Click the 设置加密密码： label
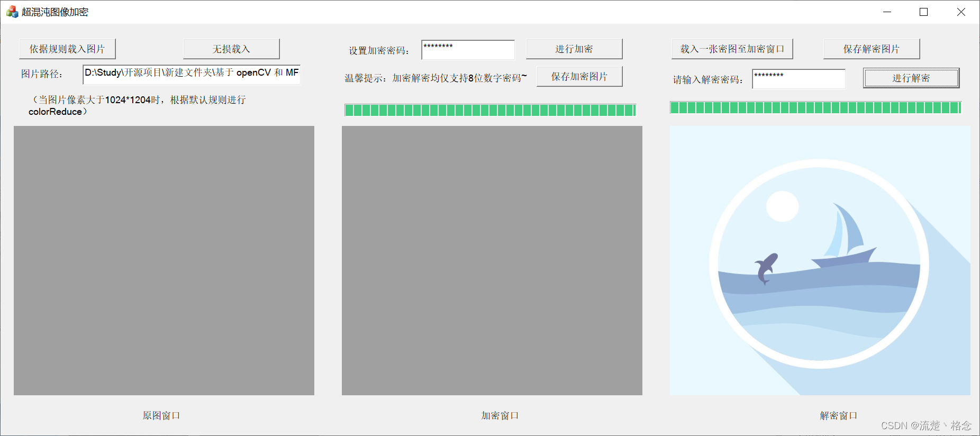980x436 pixels. [x=379, y=51]
